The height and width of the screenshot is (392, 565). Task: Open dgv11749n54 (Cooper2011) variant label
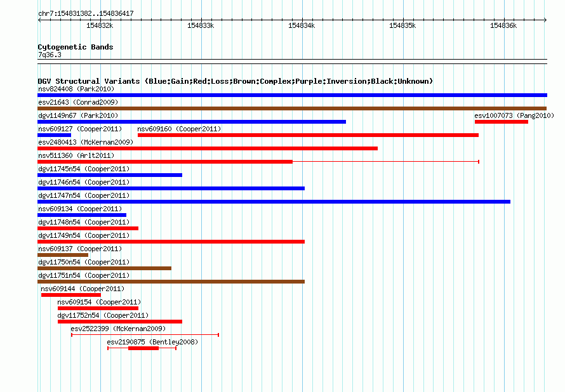pyautogui.click(x=84, y=235)
